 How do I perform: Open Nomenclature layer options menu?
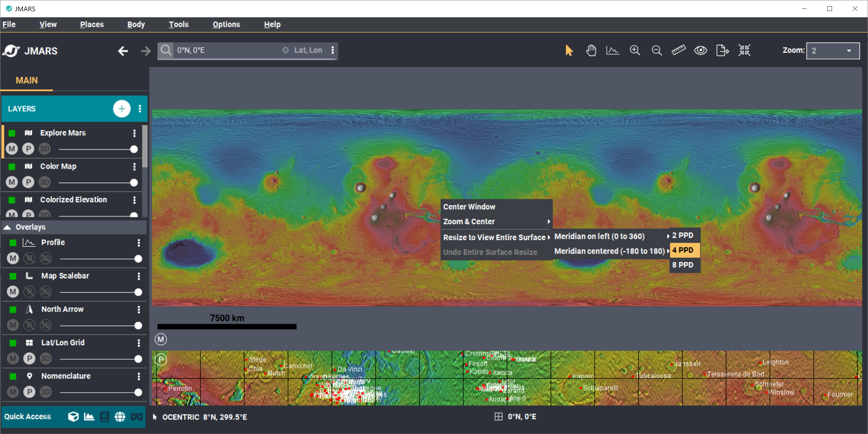coord(139,376)
